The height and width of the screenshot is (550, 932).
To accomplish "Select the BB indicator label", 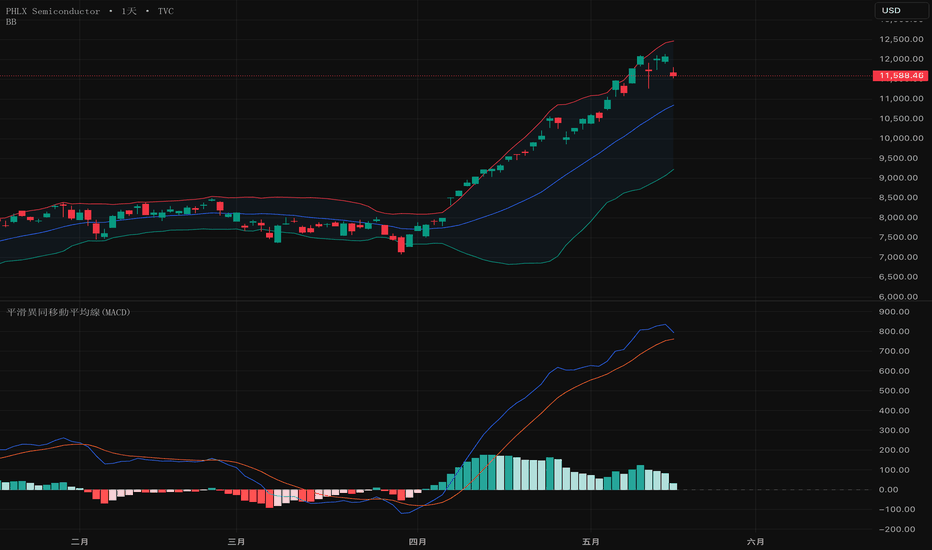I will (x=11, y=22).
